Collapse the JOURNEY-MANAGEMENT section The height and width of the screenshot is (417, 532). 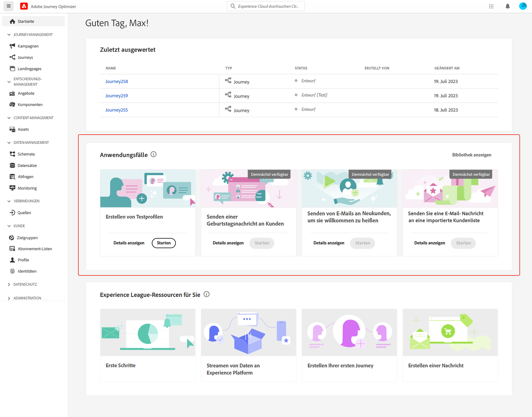tap(9, 35)
